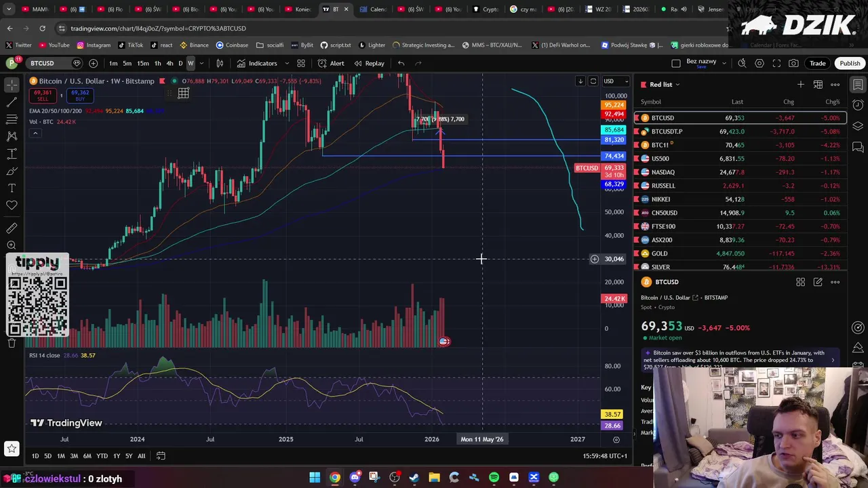
Task: Open the Indicators dialog
Action: point(257,63)
